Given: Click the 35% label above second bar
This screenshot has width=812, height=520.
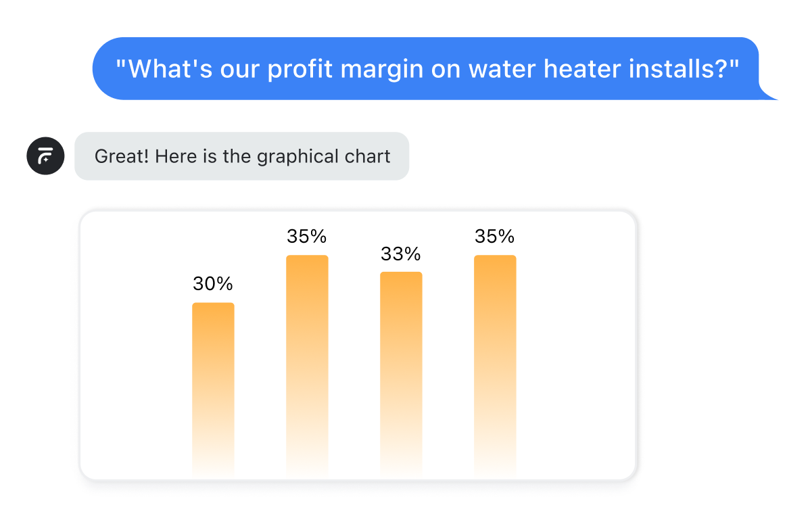Looking at the screenshot, I should (x=307, y=237).
